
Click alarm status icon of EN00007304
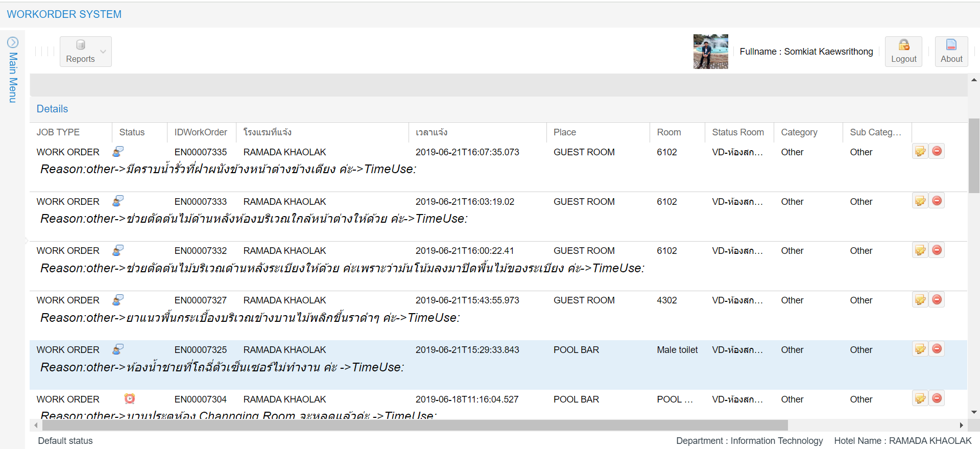pyautogui.click(x=130, y=398)
